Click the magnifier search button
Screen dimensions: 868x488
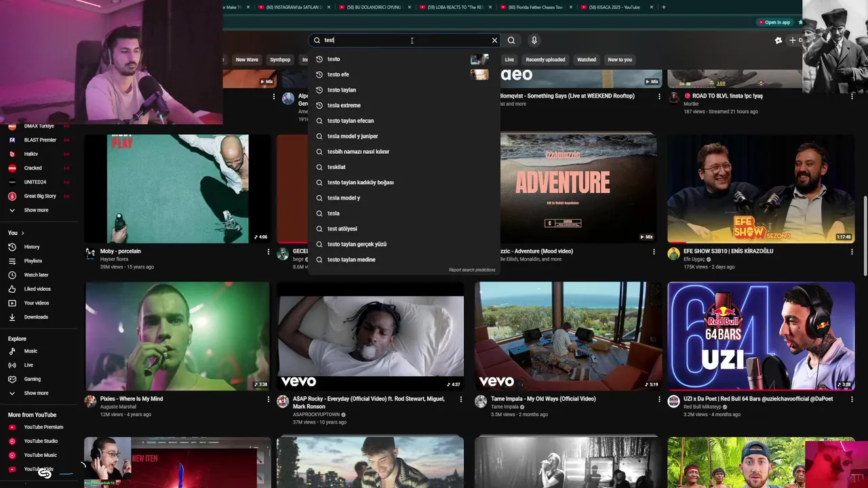511,40
